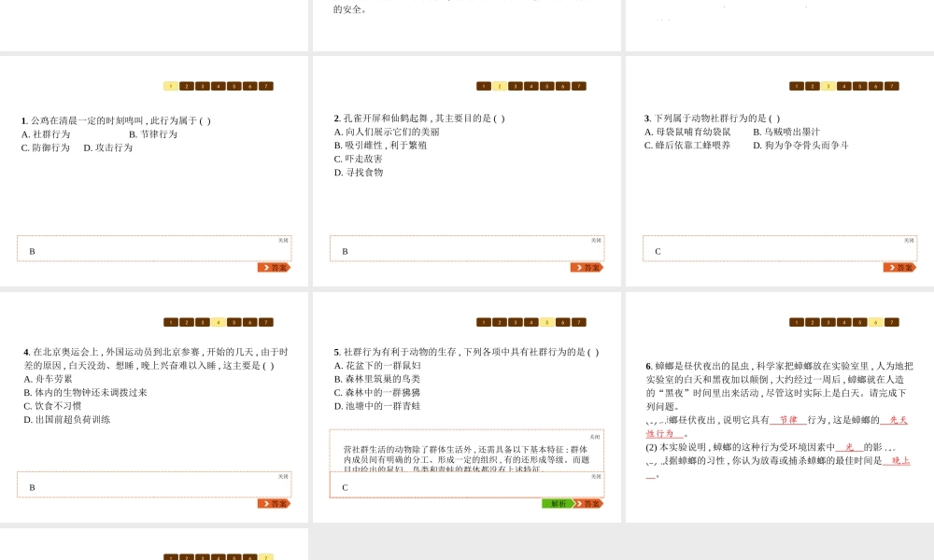The width and height of the screenshot is (934, 560).
Task: Click the green 解析 button on question 5 slide
Action: [x=558, y=503]
